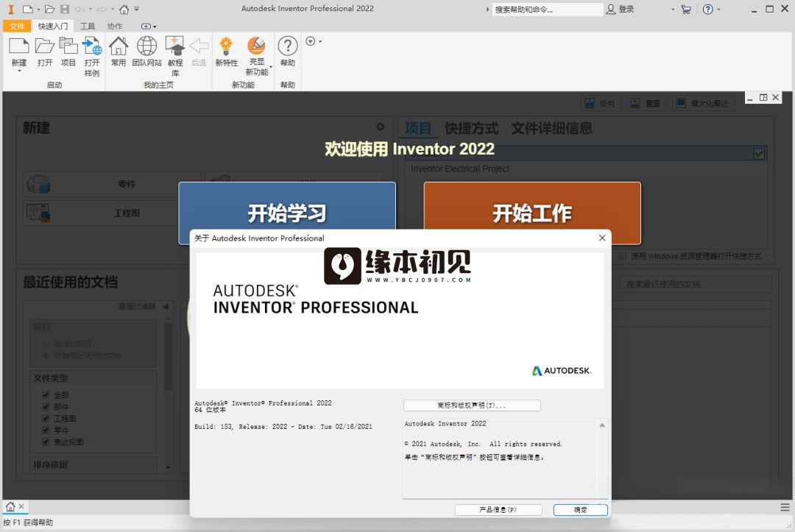Go to 常用 (Home) ribbon icon
The height and width of the screenshot is (532, 795).
pyautogui.click(x=119, y=46)
